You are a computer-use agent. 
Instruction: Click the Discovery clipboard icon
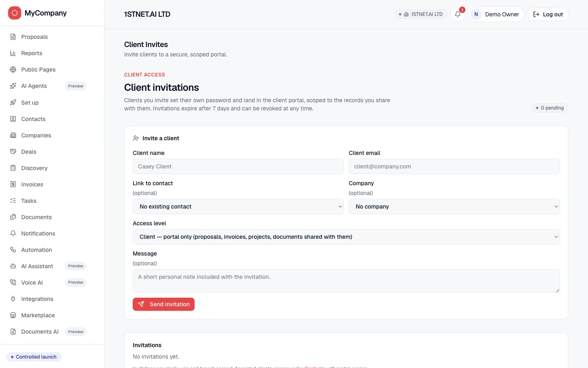(13, 168)
